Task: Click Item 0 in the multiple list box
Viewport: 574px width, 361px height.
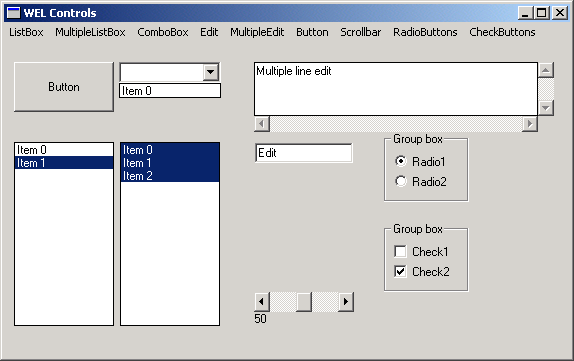Action: tap(170, 150)
